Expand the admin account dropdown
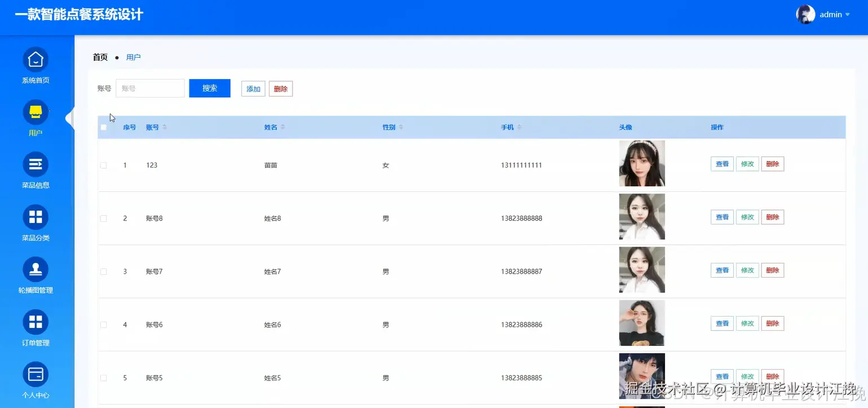This screenshot has width=868, height=408. tap(847, 15)
